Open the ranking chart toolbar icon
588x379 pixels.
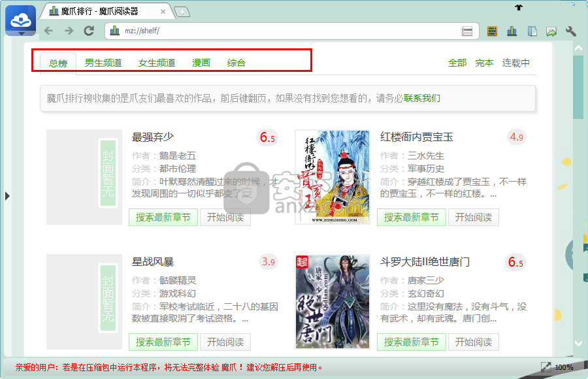(512, 31)
